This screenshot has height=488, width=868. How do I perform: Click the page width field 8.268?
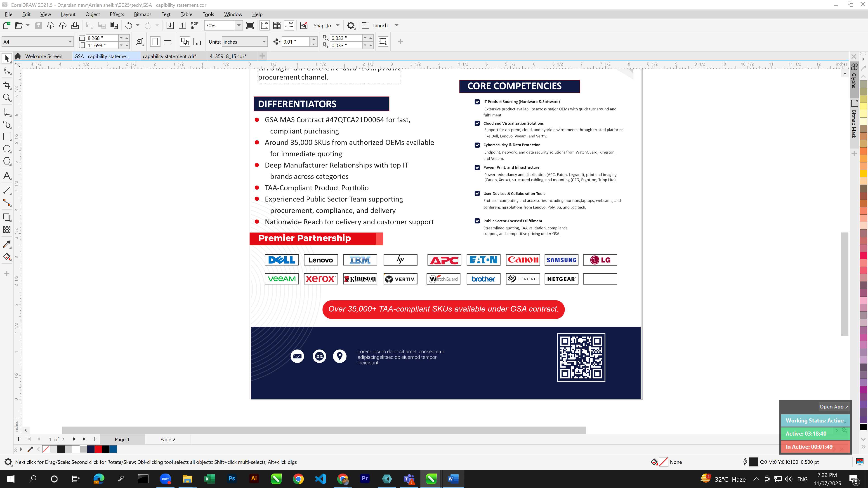click(102, 38)
